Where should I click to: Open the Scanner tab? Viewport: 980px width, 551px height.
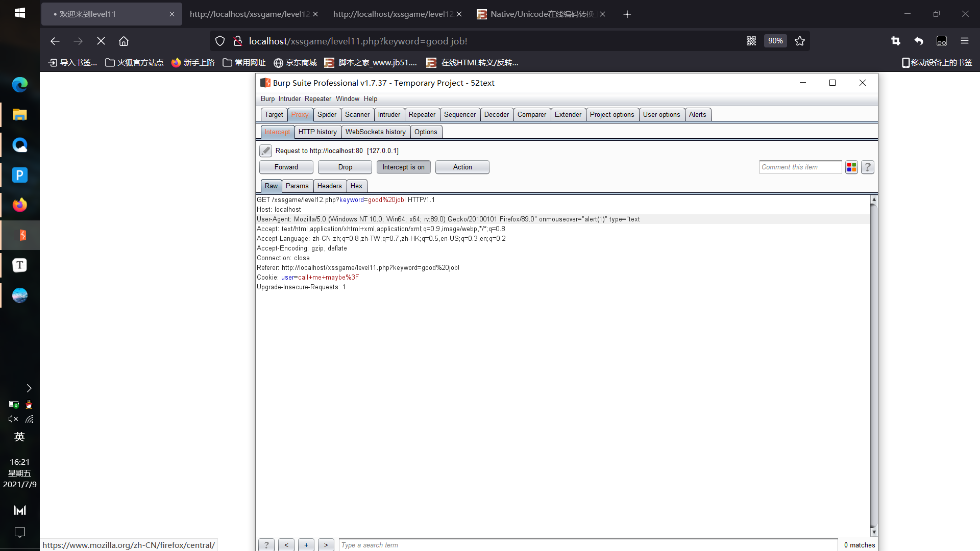click(x=357, y=114)
